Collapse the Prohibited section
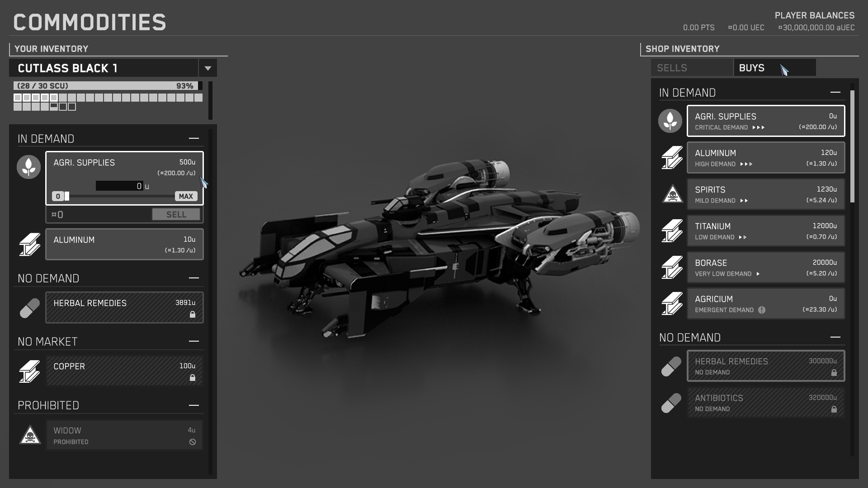 pyautogui.click(x=194, y=405)
